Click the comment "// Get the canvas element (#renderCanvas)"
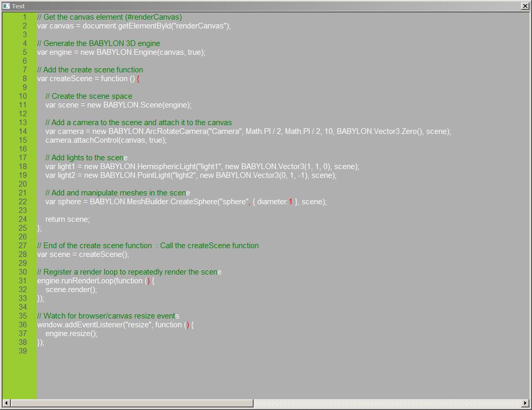The height and width of the screenshot is (410, 532). pos(109,17)
